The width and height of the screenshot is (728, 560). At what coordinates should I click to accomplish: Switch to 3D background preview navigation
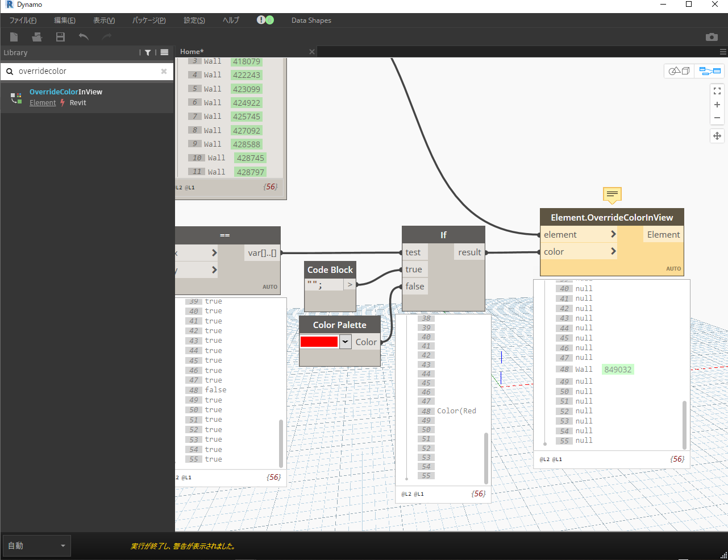click(679, 71)
